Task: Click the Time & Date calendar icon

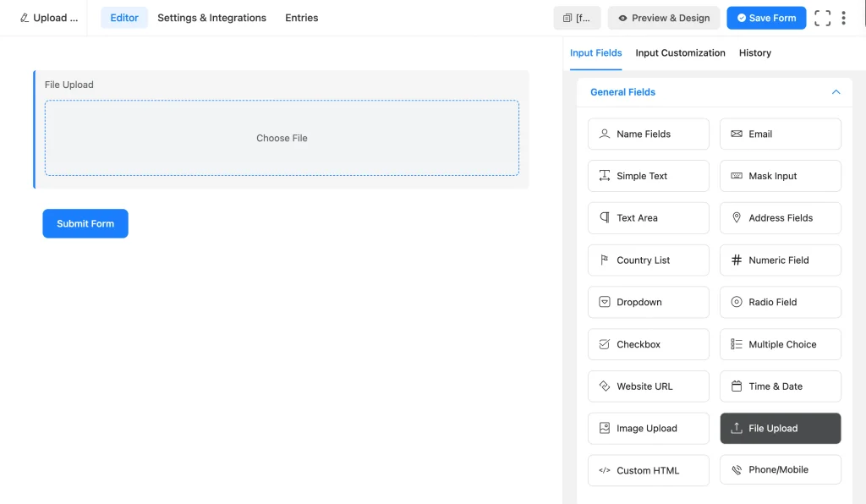Action: point(737,386)
